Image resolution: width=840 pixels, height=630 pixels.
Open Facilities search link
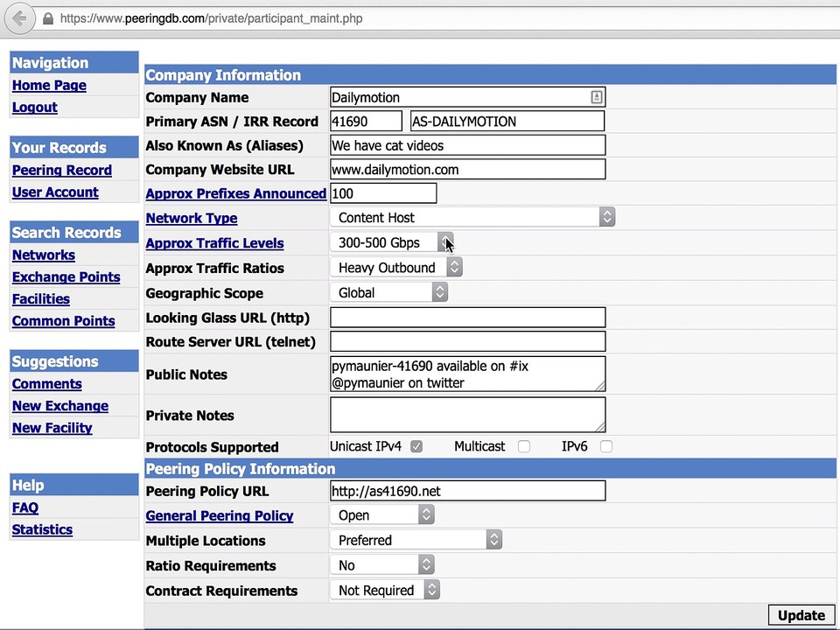41,299
